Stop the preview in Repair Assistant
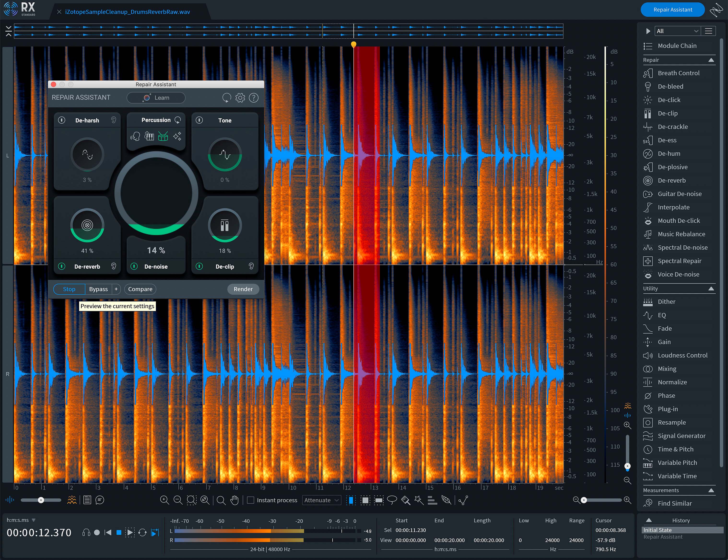728x560 pixels. tap(69, 289)
